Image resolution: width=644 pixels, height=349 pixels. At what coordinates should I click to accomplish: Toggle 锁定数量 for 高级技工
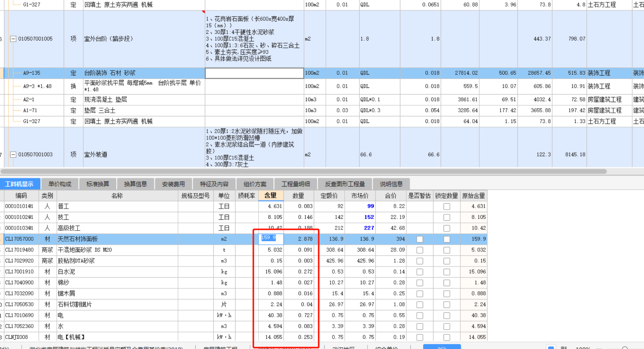point(447,228)
